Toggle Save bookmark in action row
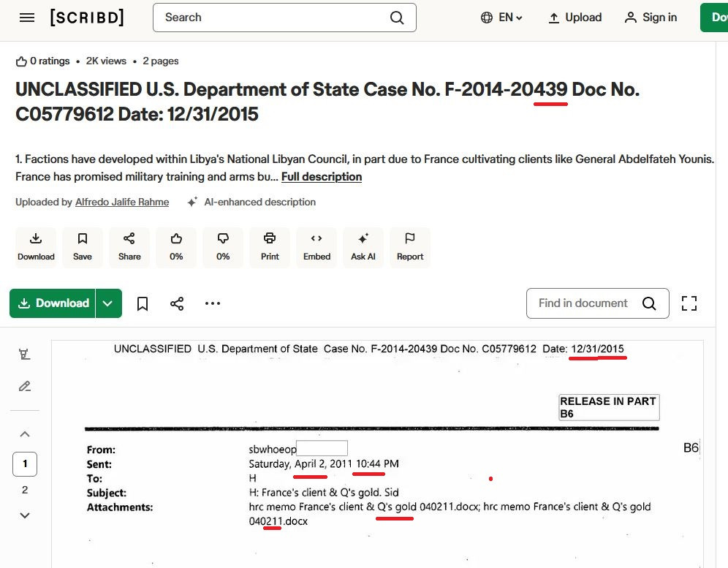The image size is (728, 568). click(83, 247)
